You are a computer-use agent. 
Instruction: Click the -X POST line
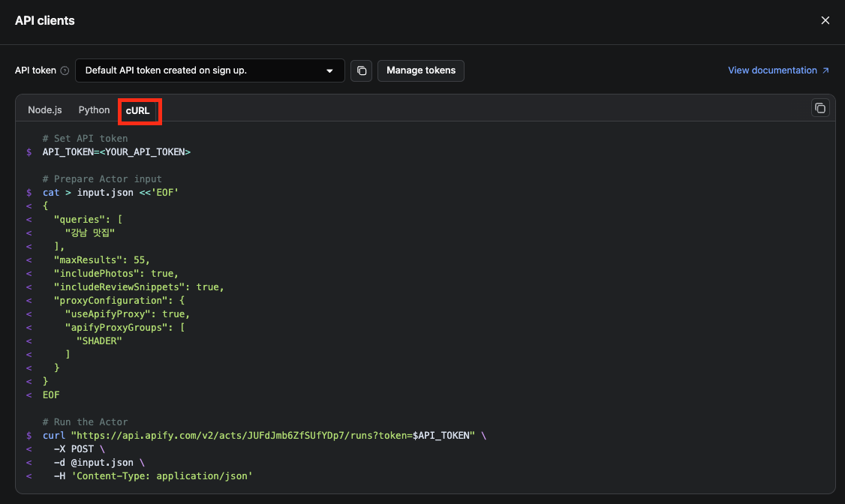pyautogui.click(x=80, y=448)
